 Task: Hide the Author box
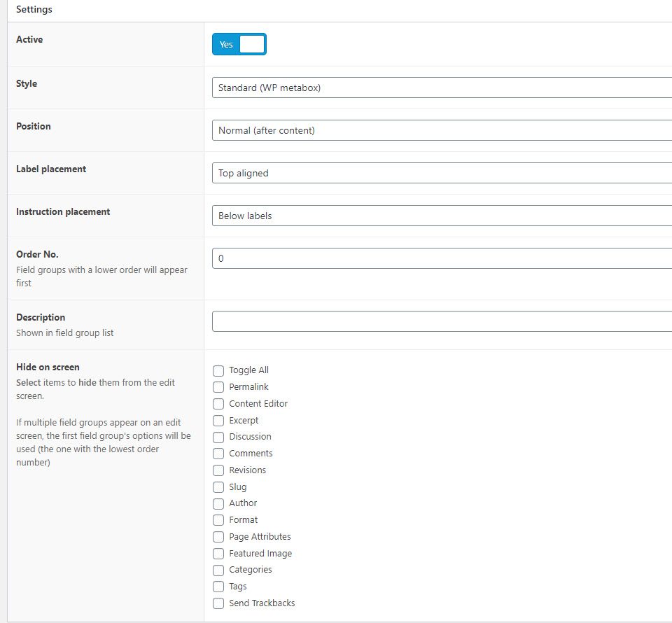click(x=218, y=503)
